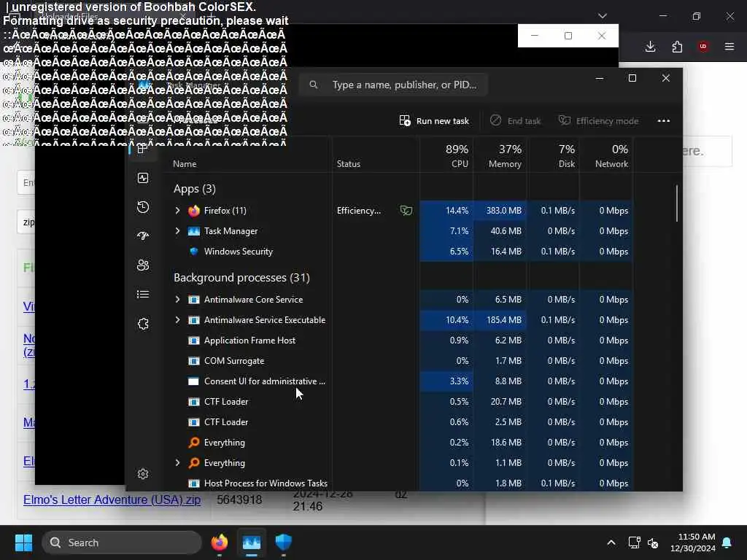Click the Task Manager vertical scrollbar
The height and width of the screenshot is (560, 747).
tap(676, 203)
